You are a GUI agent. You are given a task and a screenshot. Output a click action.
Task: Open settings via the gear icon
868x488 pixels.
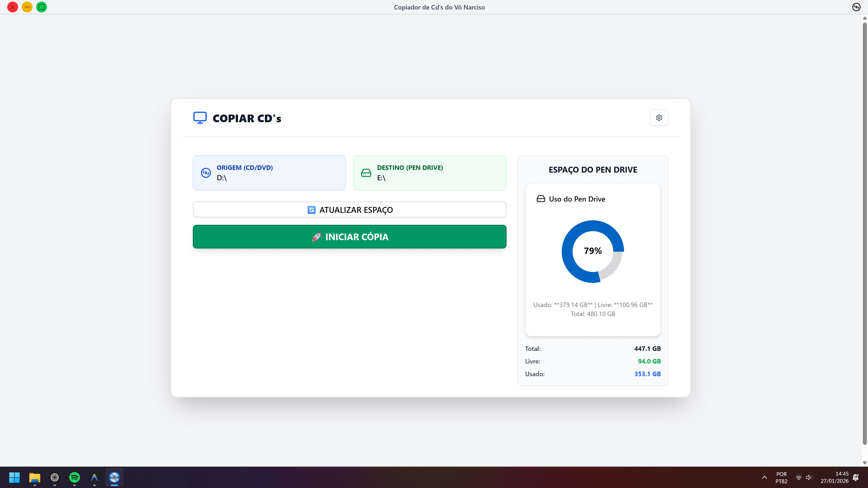(659, 118)
